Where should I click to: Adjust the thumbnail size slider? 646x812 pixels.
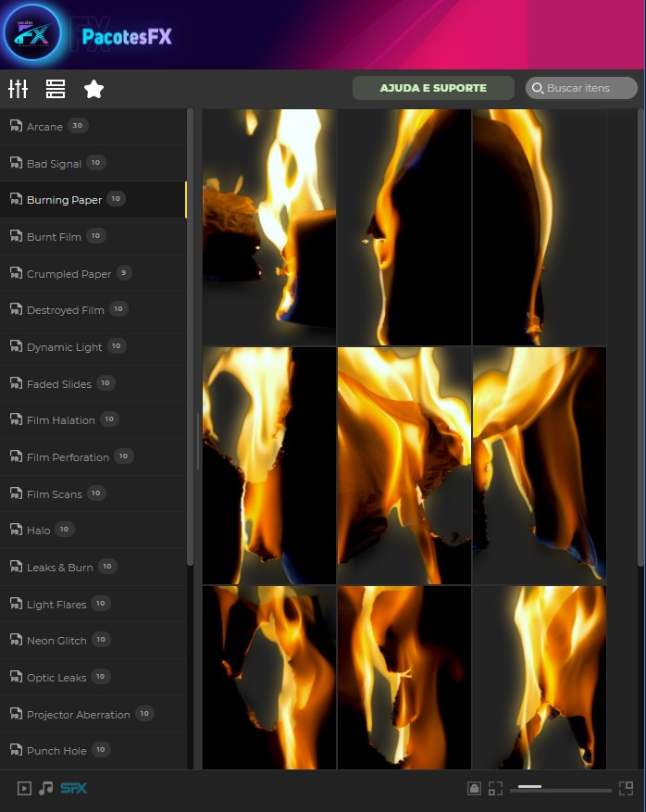click(x=565, y=789)
